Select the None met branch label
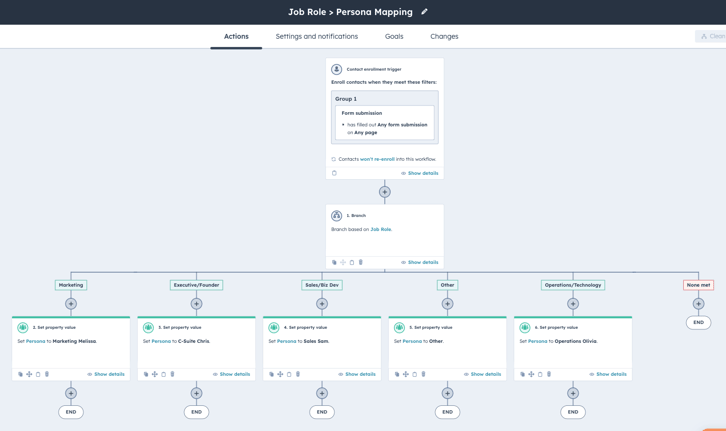The height and width of the screenshot is (431, 726). click(x=698, y=285)
